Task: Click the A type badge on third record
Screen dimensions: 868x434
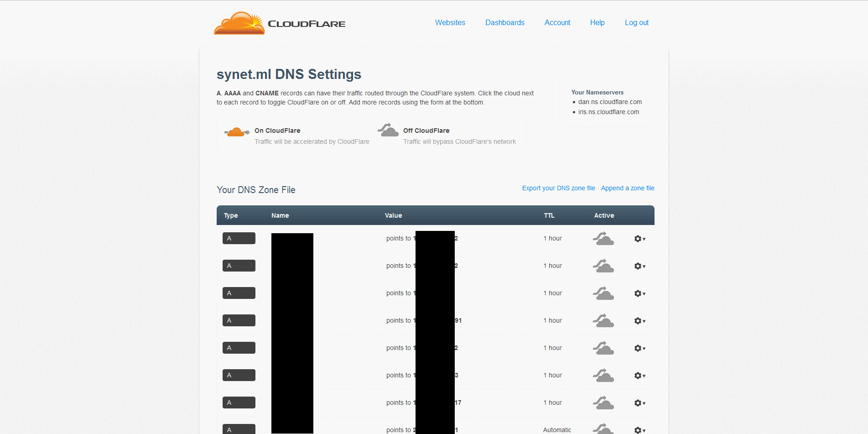Action: click(x=239, y=293)
